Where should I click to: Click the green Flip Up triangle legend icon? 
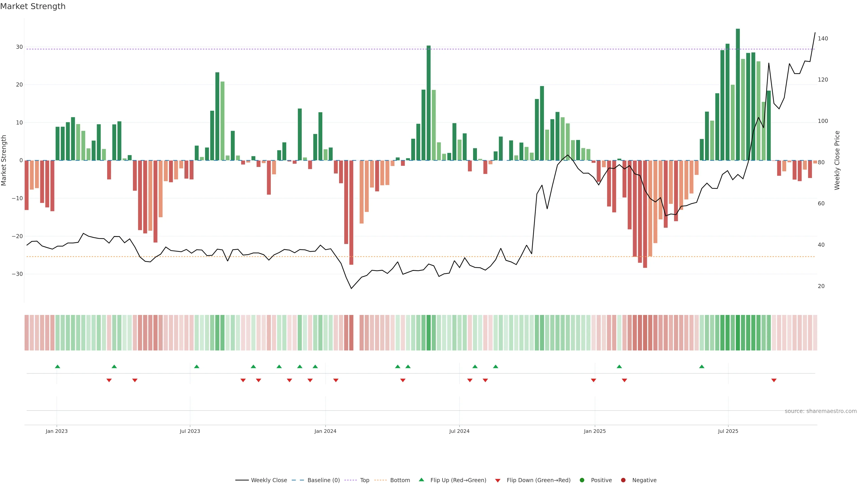(x=421, y=480)
